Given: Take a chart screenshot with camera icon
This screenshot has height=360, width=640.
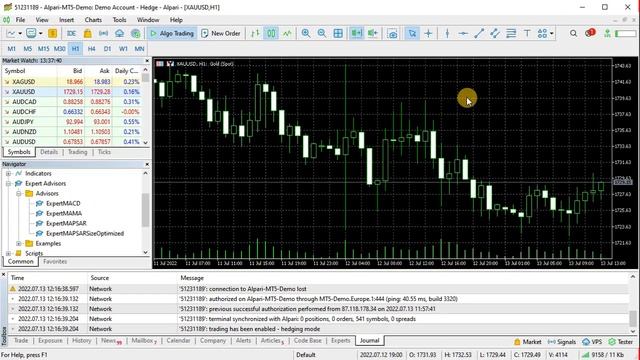Looking at the screenshot, I should point(392,33).
